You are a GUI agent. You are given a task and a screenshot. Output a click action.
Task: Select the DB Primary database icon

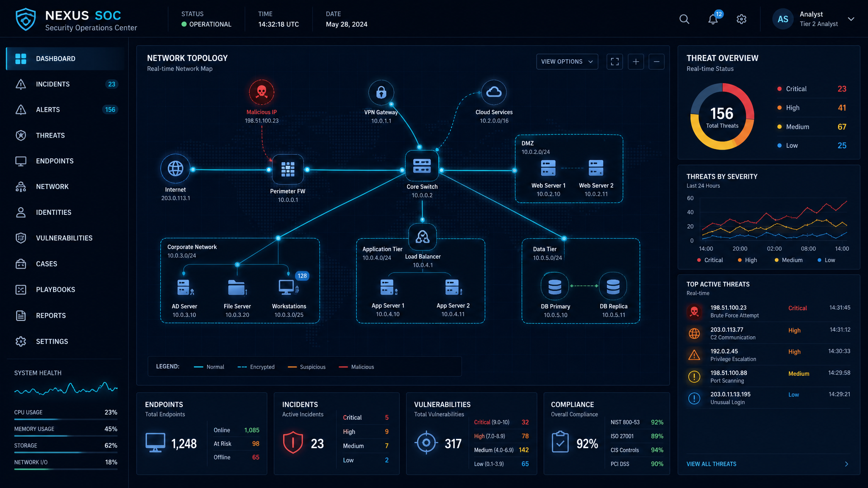pyautogui.click(x=555, y=286)
